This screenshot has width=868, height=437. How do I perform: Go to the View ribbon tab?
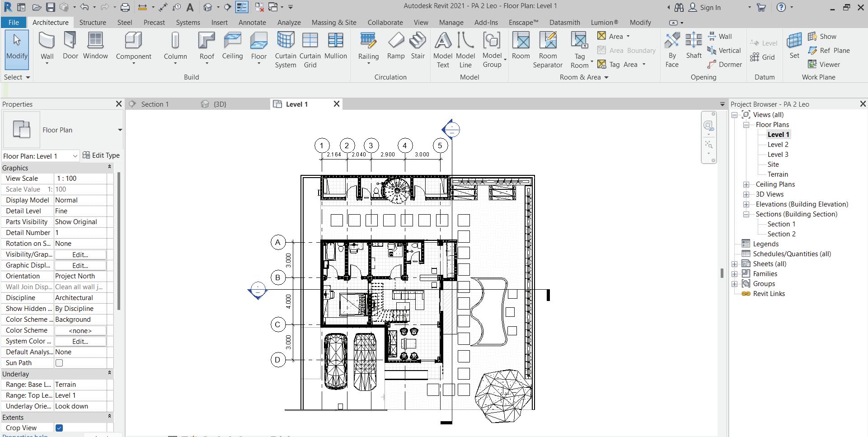(421, 22)
